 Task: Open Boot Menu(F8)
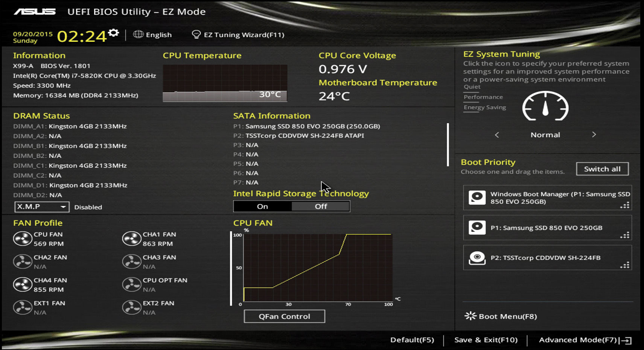coord(508,316)
